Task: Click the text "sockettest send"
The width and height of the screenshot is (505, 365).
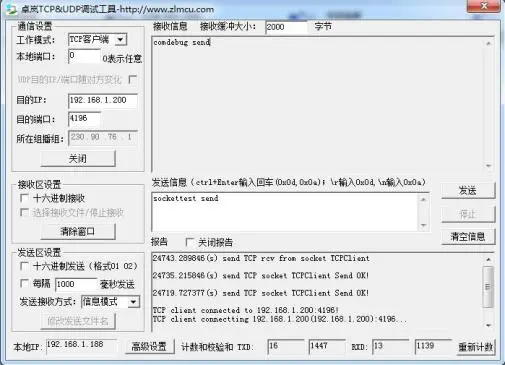Action: point(186,198)
